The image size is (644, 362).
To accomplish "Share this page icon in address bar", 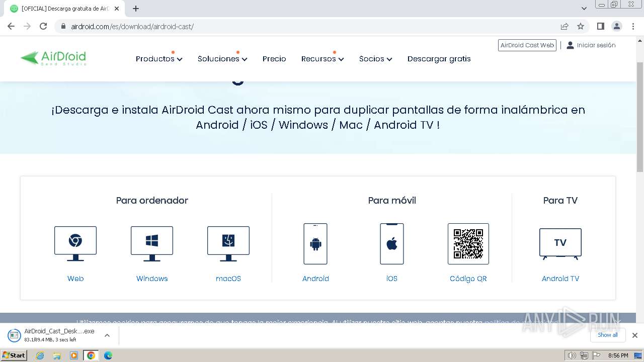I will pyautogui.click(x=565, y=26).
